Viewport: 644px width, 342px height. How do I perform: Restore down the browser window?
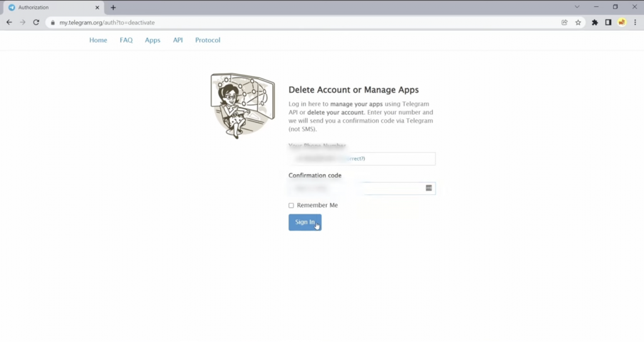[x=615, y=7]
